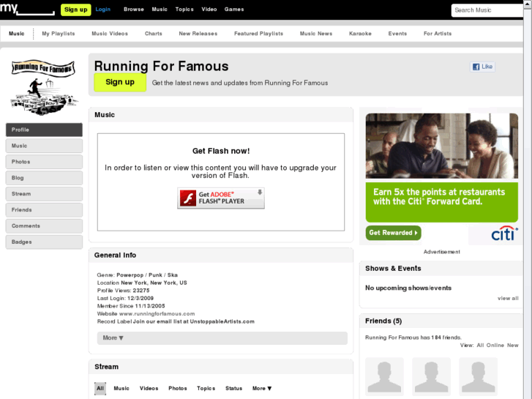Select Blog in the sidebar

coord(44,178)
